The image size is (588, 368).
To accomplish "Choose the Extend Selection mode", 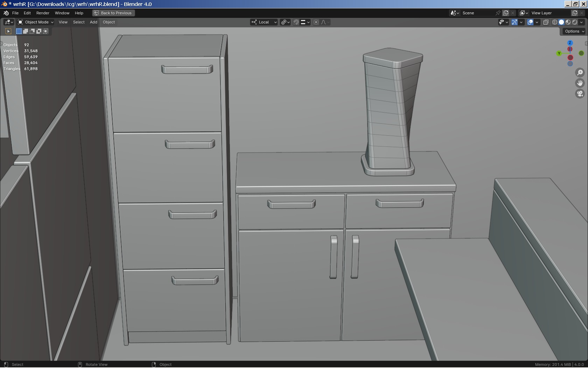I will 26,31.
